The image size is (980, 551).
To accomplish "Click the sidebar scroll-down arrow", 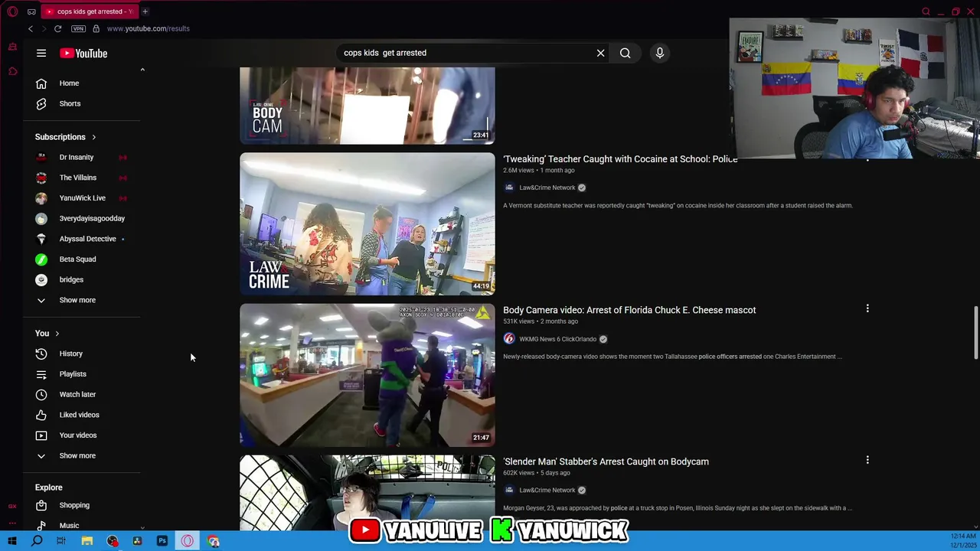I will click(x=142, y=527).
